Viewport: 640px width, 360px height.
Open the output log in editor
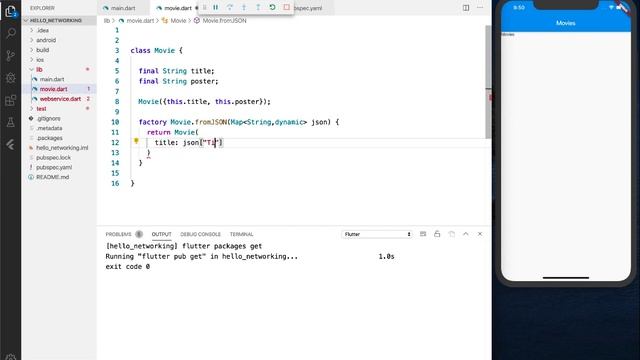pyautogui.click(x=451, y=234)
